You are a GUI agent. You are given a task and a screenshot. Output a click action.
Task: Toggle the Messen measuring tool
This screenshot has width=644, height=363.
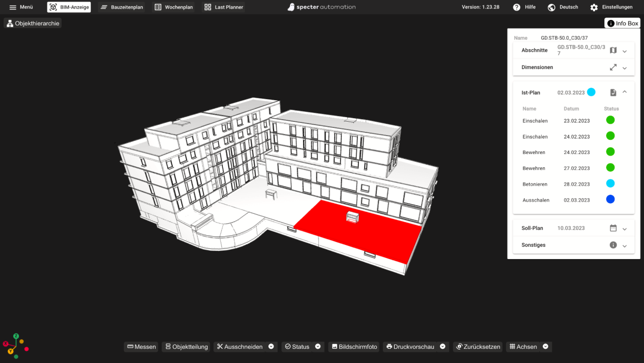click(141, 347)
